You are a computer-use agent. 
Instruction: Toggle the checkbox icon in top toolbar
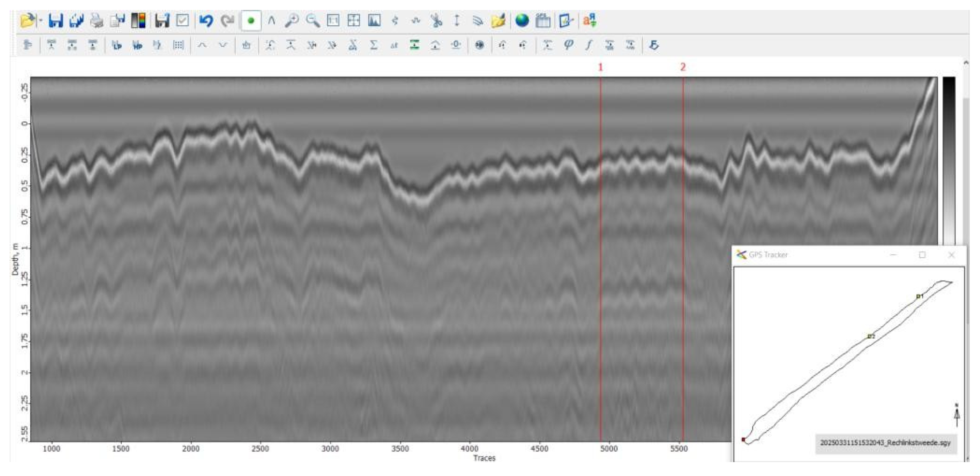click(x=182, y=20)
